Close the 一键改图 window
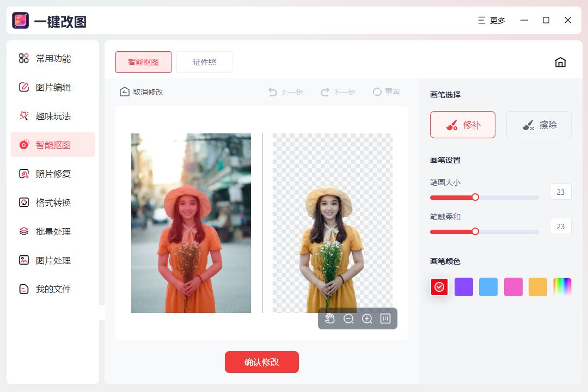 [568, 20]
